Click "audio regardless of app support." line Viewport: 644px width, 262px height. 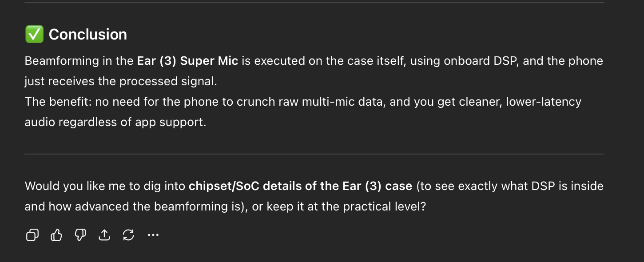pos(115,122)
